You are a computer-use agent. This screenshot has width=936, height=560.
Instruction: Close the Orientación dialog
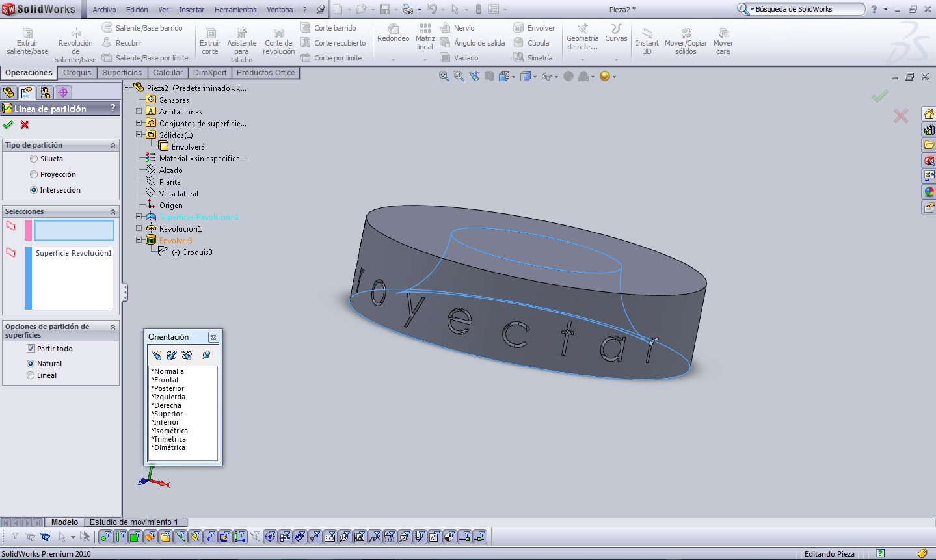point(213,337)
